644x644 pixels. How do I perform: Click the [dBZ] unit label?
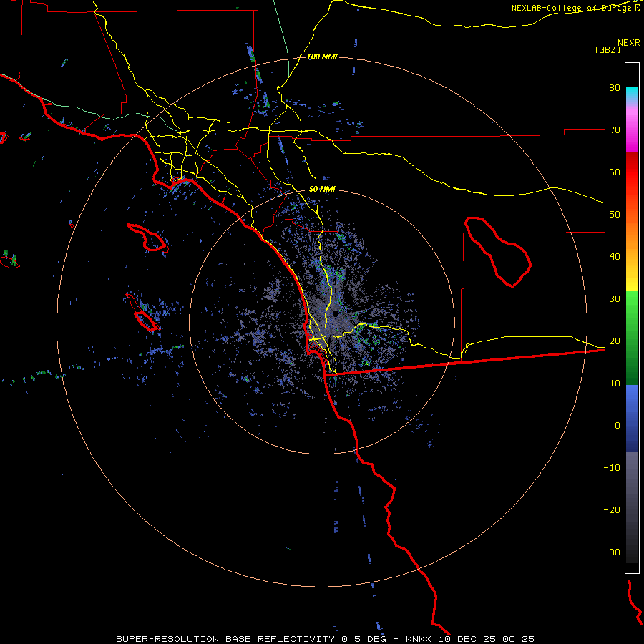click(608, 49)
